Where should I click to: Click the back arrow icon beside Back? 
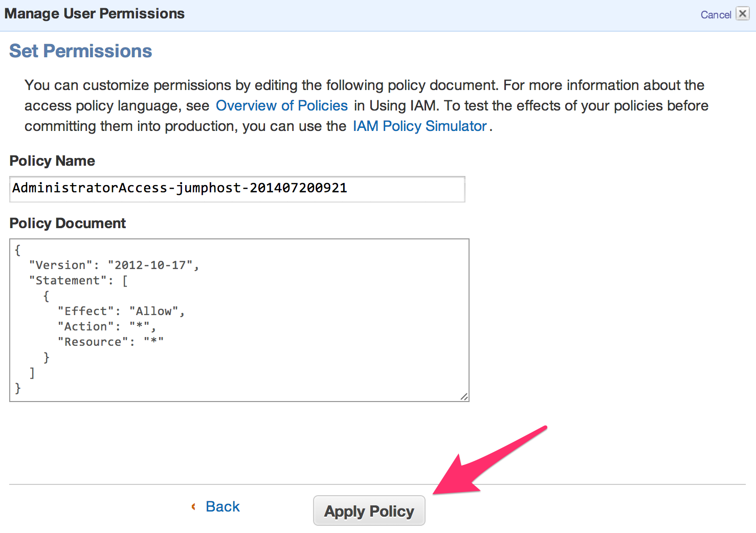pos(193,506)
